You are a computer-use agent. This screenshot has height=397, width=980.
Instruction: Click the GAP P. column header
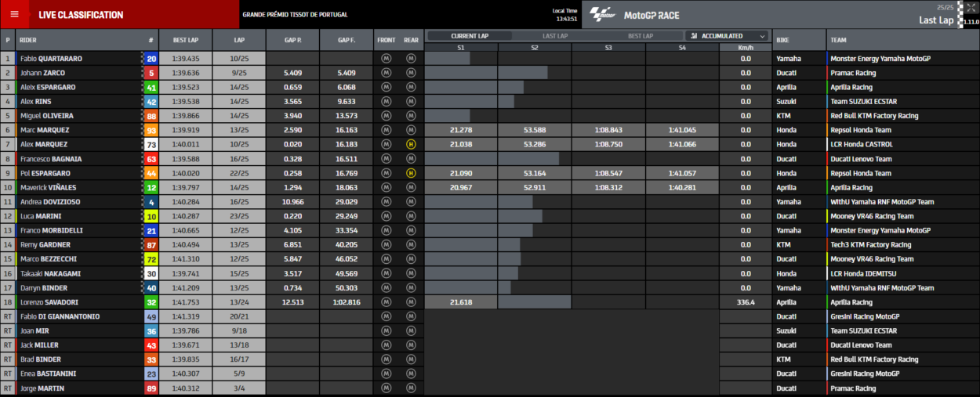292,40
